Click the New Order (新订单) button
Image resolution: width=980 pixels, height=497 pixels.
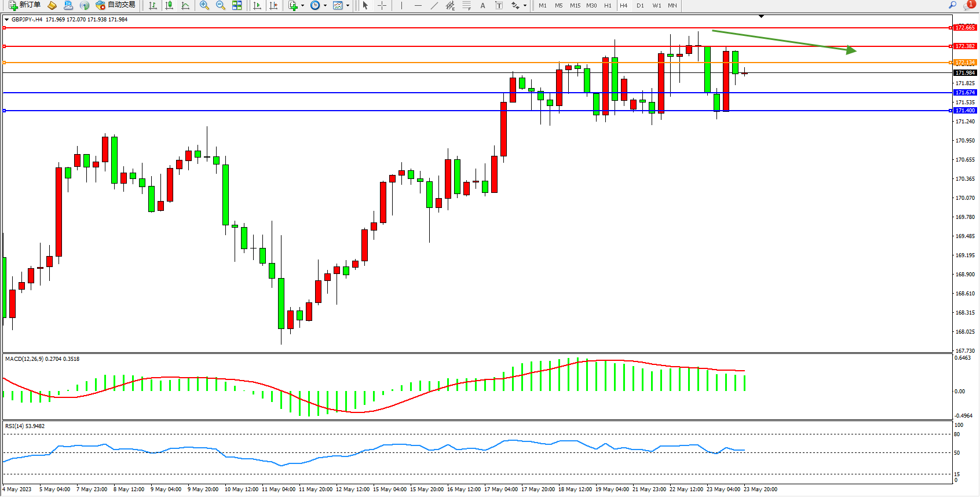tap(24, 5)
